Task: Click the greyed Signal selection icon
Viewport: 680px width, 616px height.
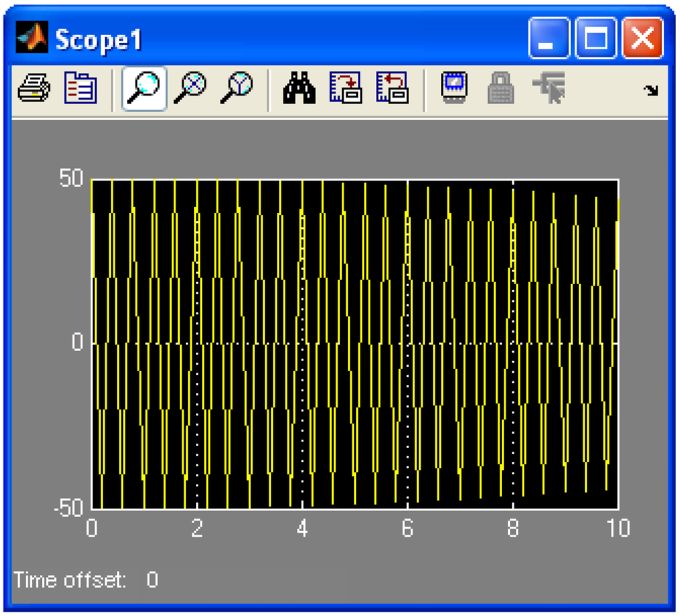Action: pyautogui.click(x=549, y=88)
